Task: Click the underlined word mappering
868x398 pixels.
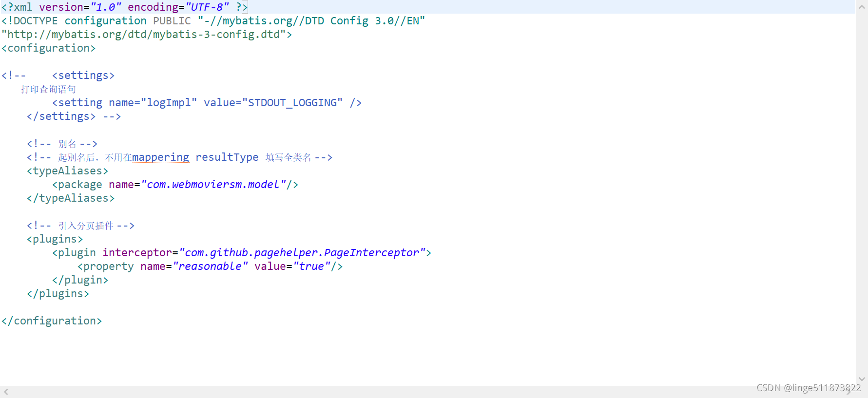Action: click(x=160, y=157)
